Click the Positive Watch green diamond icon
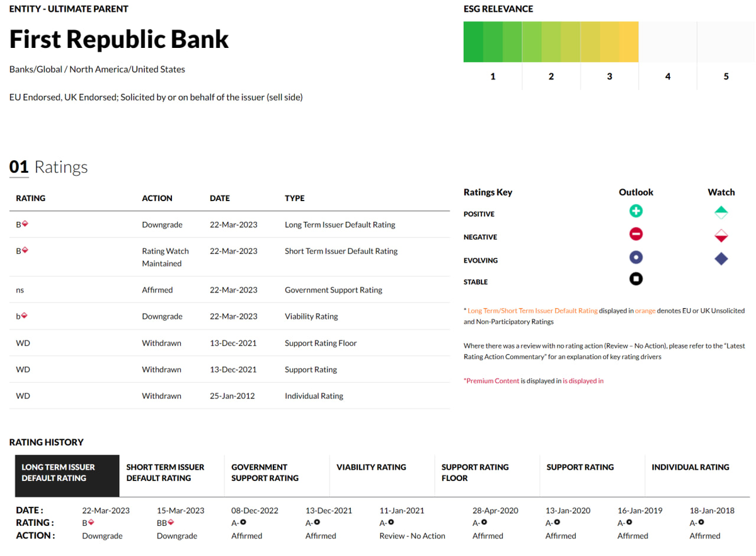This screenshot has height=556, width=756. (721, 212)
